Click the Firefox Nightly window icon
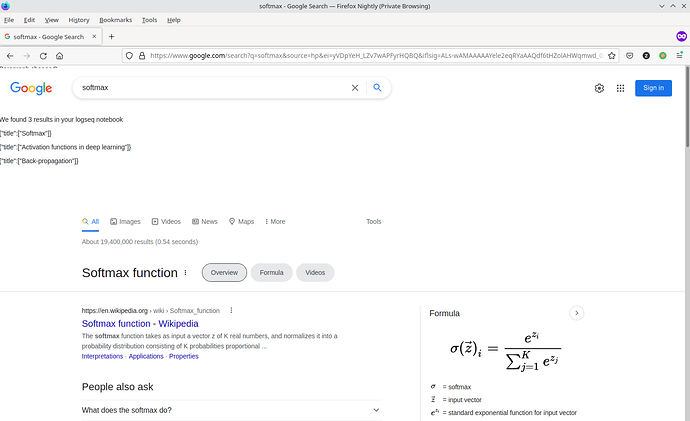 click(5, 6)
